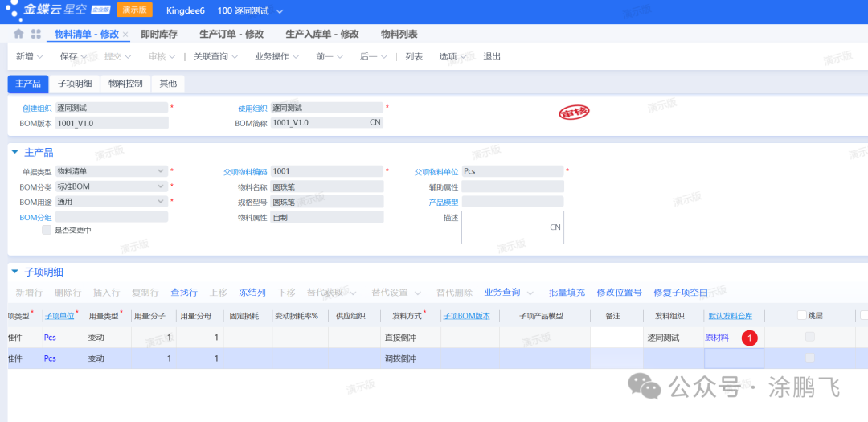The width and height of the screenshot is (868, 422).
Task: Click the CN icon in 描述 box
Action: pos(555,227)
